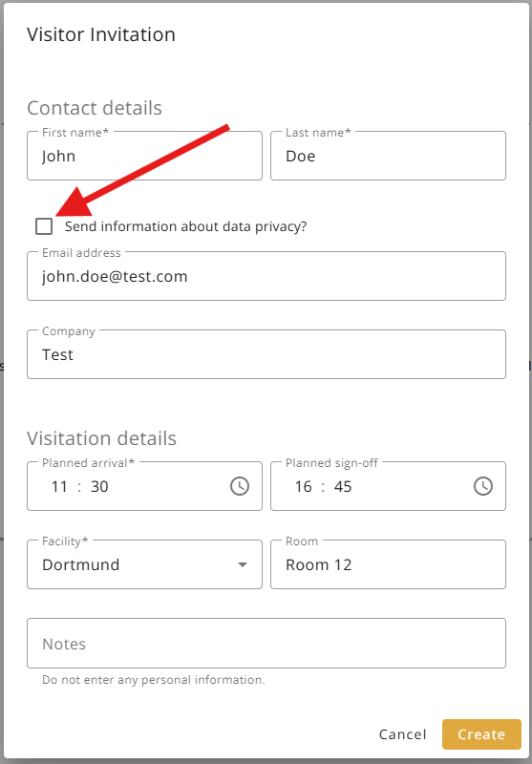
Task: Select the arrival minutes value 30
Action: tap(99, 486)
